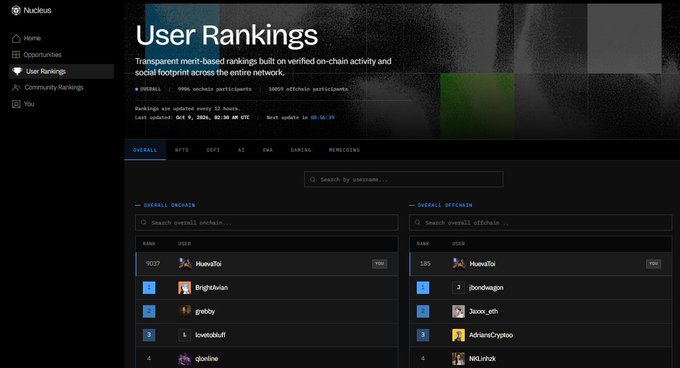Viewport: 680px width, 368px height.
Task: Click the You profile icon in sidebar
Action: (x=16, y=104)
